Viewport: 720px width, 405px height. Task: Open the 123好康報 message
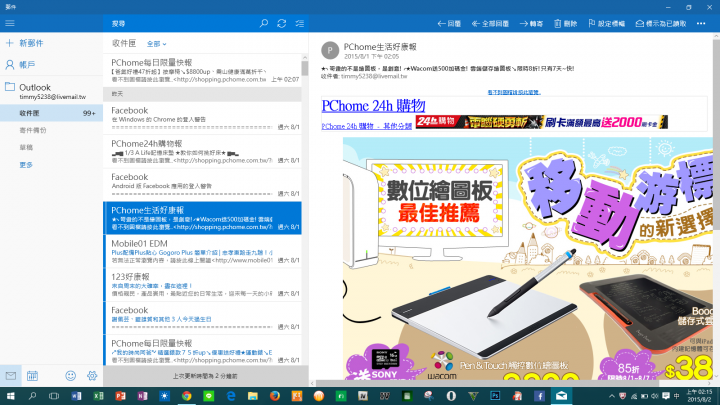coord(202,284)
